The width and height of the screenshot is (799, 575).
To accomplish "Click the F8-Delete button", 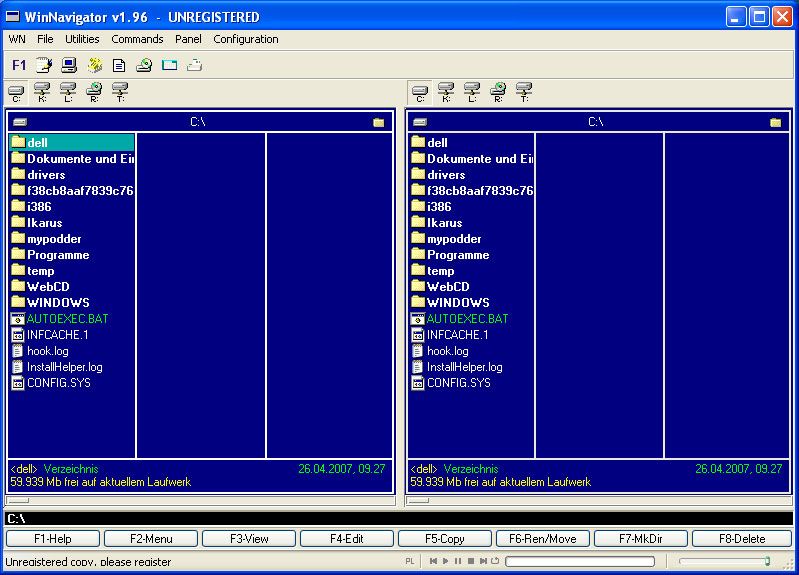I will tap(742, 539).
